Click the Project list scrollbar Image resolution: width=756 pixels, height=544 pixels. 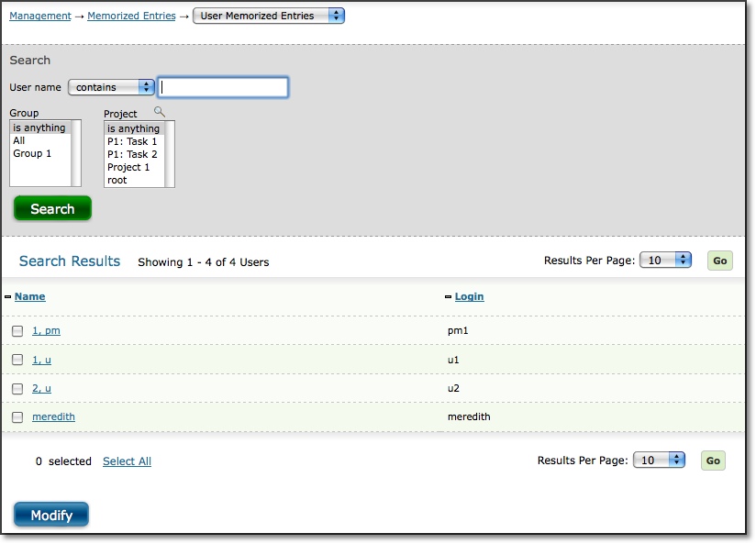coord(169,154)
